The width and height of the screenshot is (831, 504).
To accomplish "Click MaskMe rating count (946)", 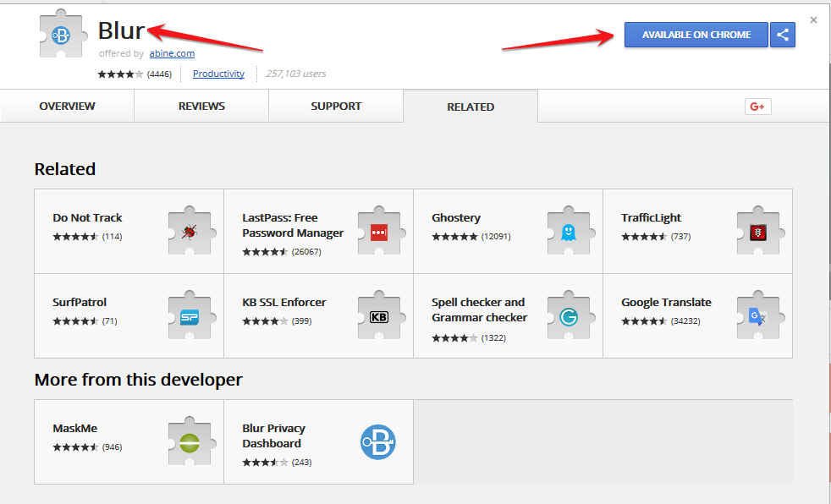I will pos(112,447).
